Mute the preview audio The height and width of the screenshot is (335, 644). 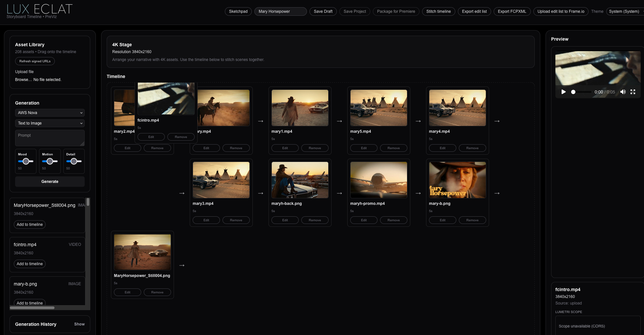coord(623,92)
